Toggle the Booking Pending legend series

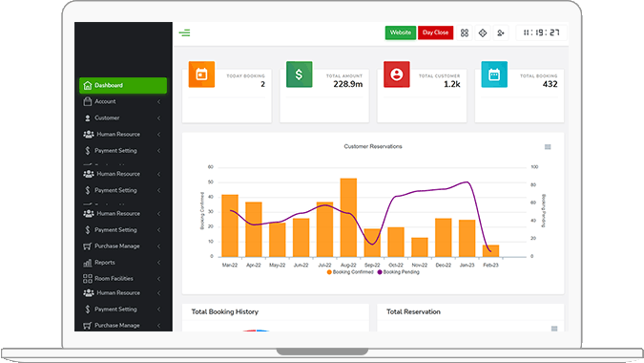tap(399, 272)
